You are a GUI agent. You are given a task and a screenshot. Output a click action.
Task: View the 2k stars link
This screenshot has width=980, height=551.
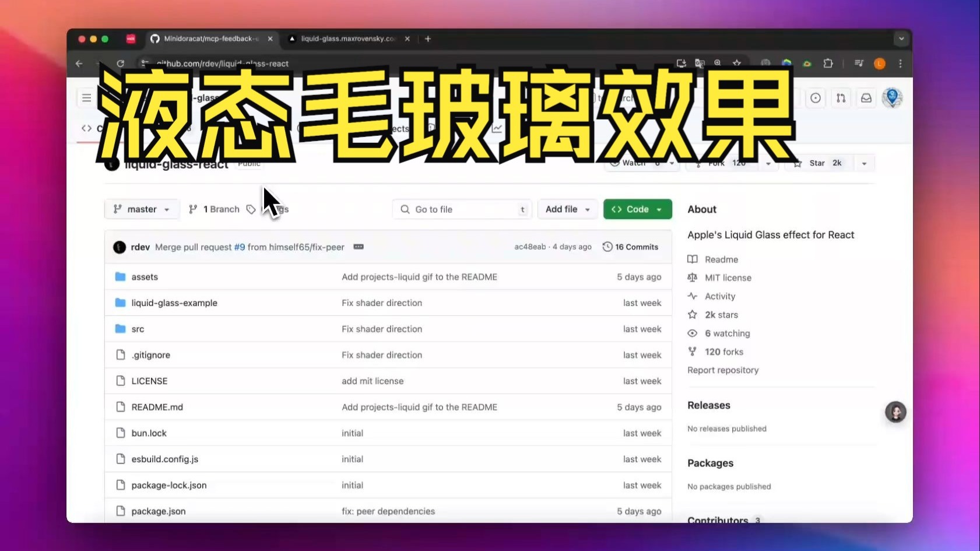pos(721,315)
